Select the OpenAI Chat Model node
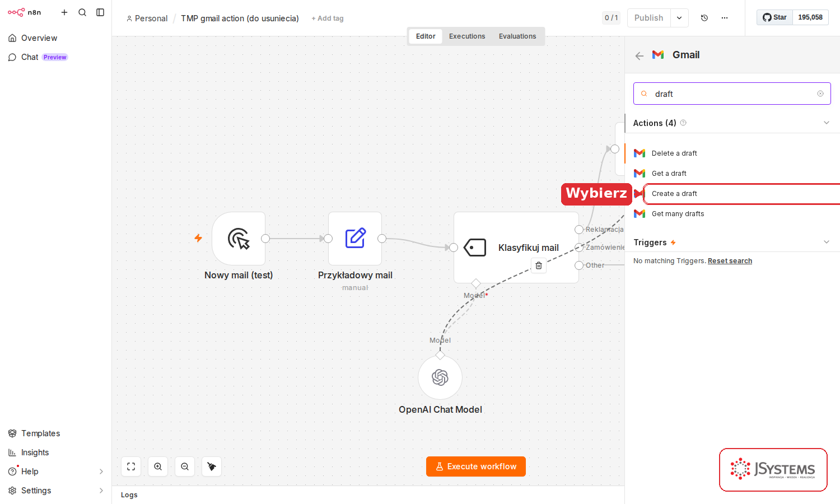 click(x=440, y=377)
